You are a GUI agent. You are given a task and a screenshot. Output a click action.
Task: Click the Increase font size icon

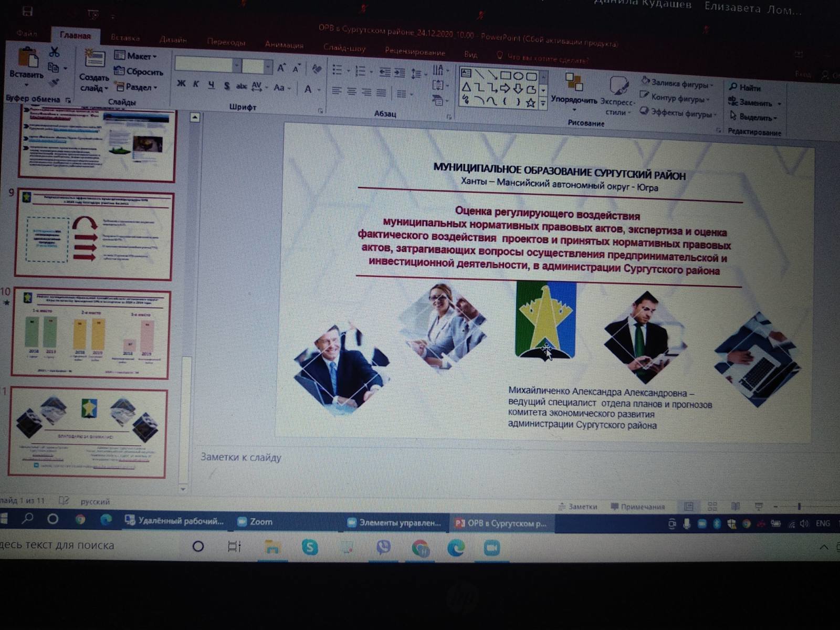(x=281, y=68)
